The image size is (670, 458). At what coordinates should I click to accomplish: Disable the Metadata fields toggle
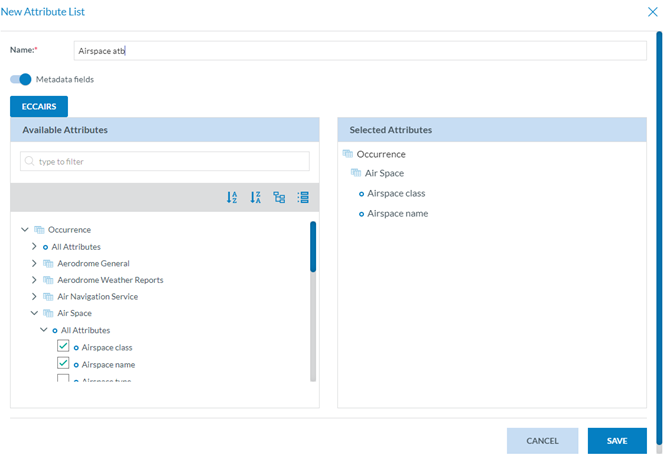21,79
